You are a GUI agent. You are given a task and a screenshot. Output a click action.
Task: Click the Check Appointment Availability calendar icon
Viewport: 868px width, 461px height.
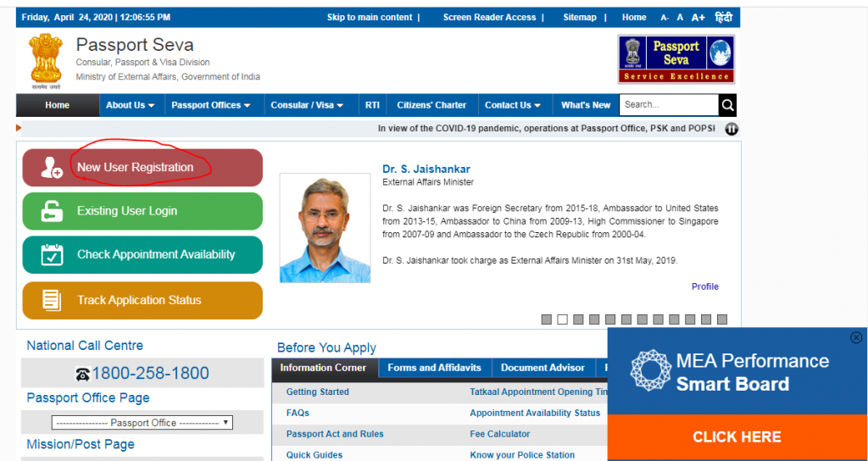pyautogui.click(x=52, y=254)
